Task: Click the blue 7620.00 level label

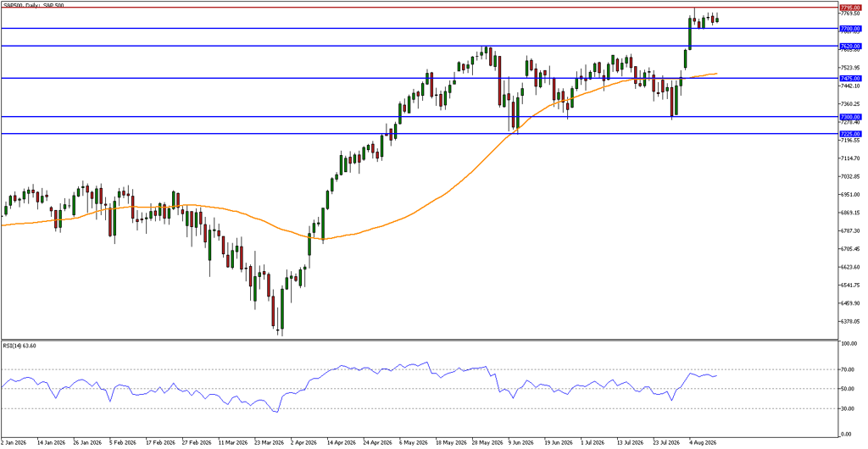Action: pyautogui.click(x=849, y=47)
